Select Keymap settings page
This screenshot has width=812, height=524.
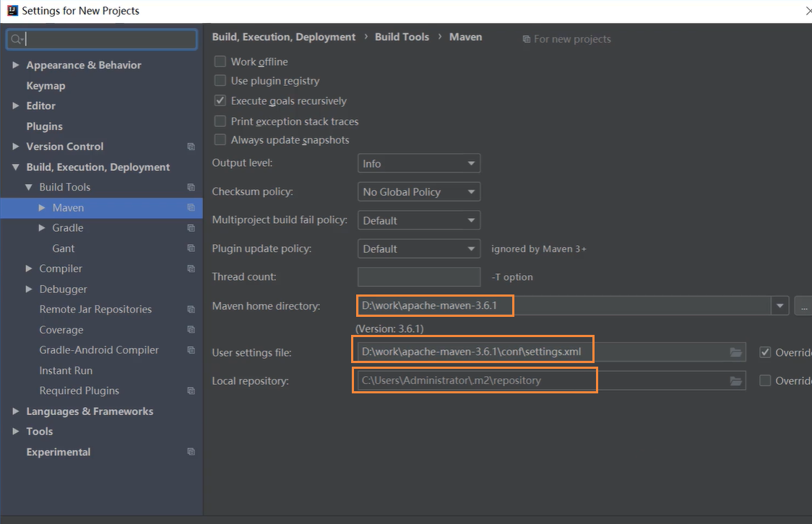click(46, 86)
